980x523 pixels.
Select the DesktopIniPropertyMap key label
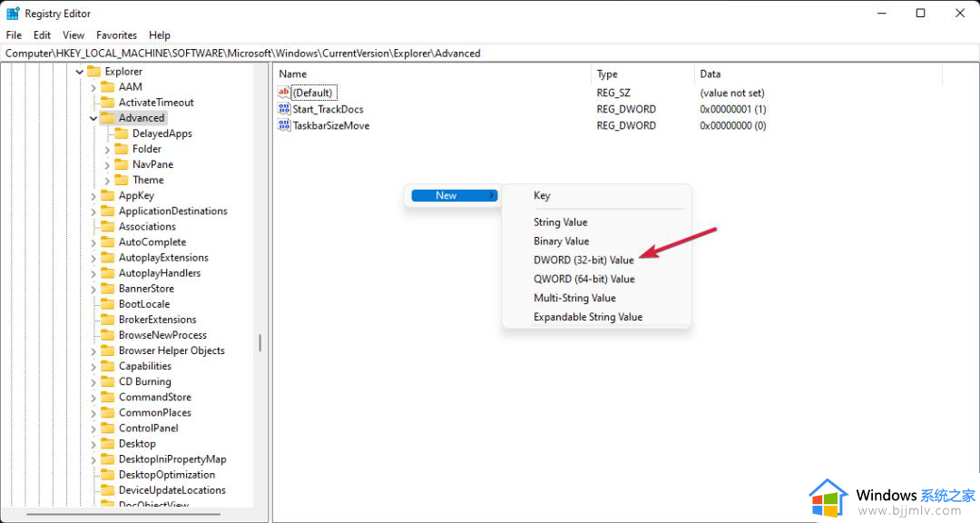click(x=172, y=459)
